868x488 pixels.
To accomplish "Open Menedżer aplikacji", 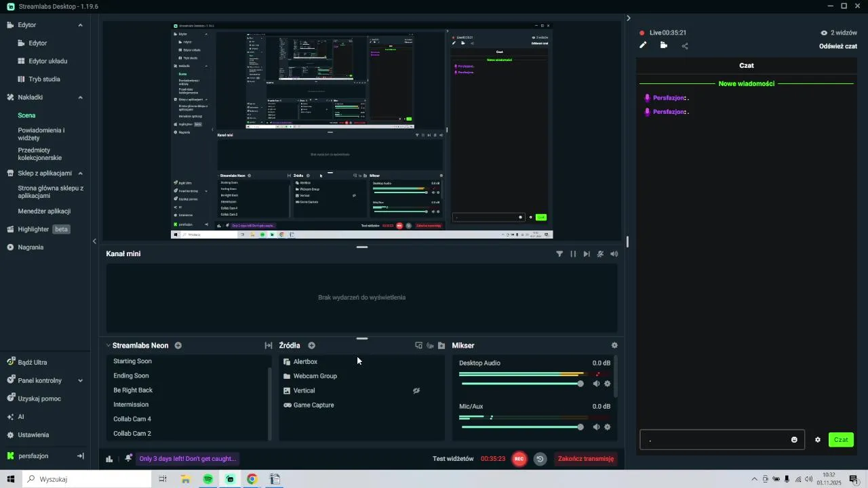I will [x=44, y=211].
